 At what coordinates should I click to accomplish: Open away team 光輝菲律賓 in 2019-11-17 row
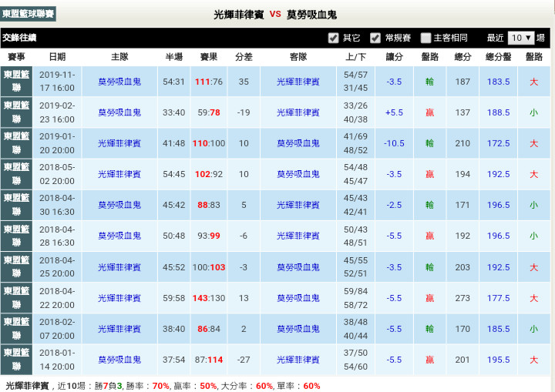[x=298, y=82]
